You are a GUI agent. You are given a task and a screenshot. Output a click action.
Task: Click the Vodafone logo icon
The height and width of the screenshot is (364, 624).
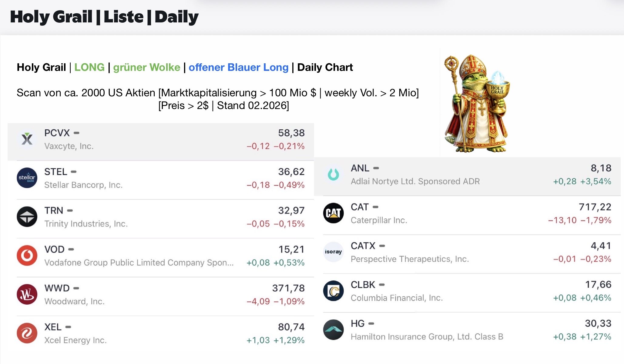coord(27,255)
